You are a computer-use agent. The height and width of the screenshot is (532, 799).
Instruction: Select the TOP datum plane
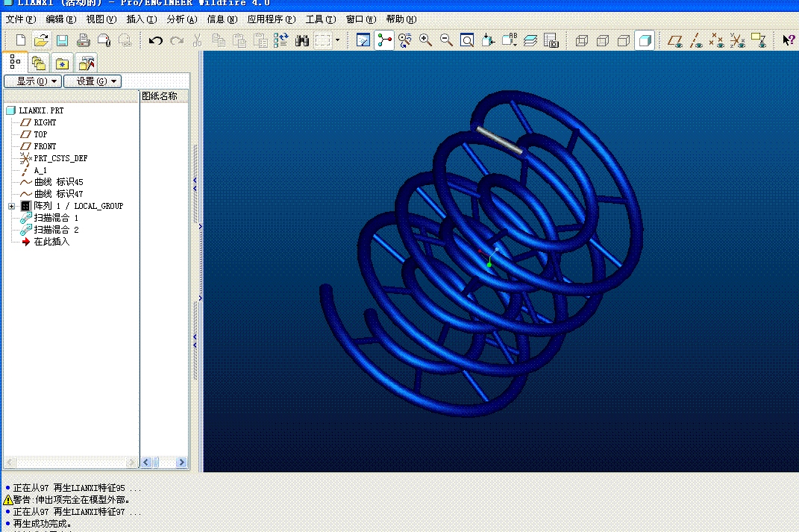tap(34, 134)
